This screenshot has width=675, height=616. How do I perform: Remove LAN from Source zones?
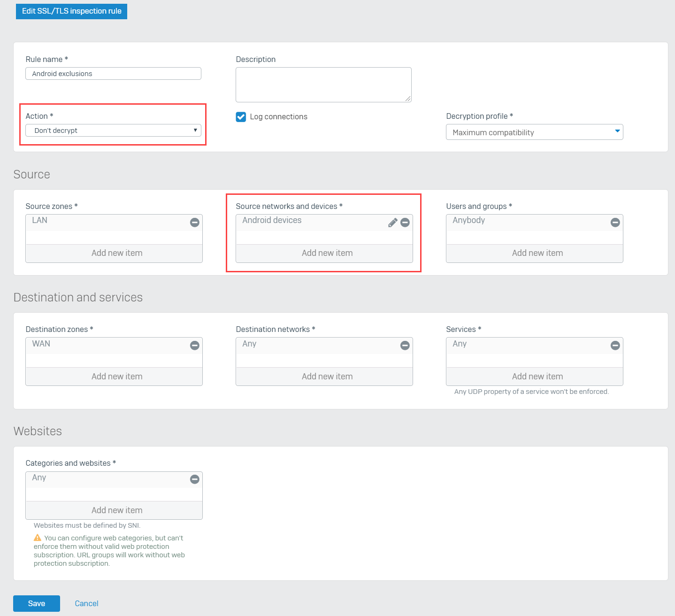point(194,223)
